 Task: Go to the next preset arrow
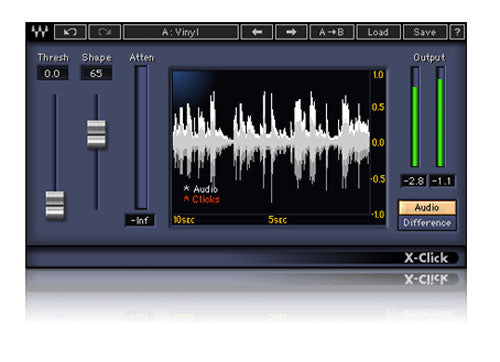pos(291,32)
